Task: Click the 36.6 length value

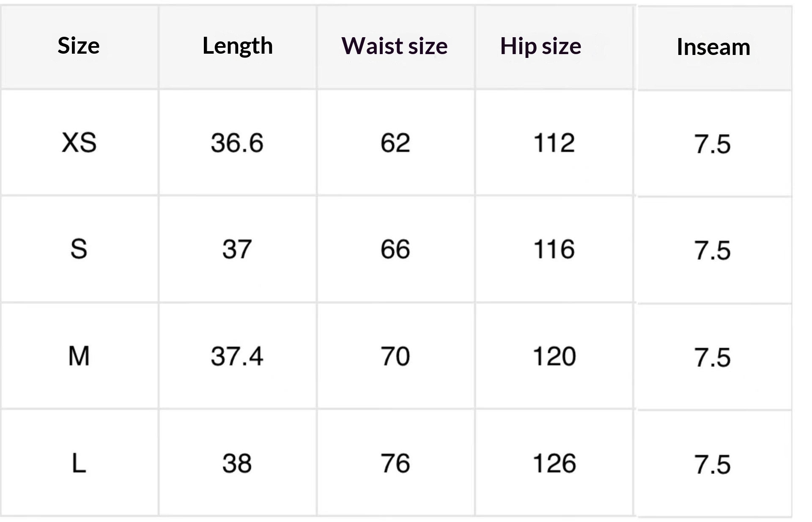Action: (237, 142)
